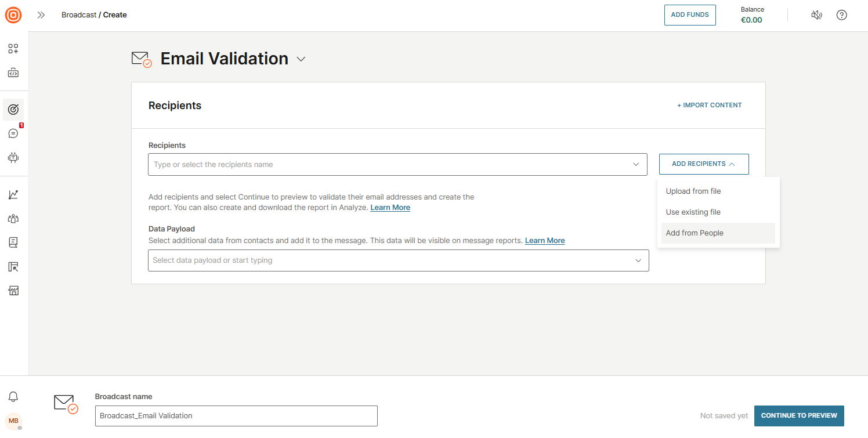Expand the Email Validation channel chevron
Image resolution: width=868 pixels, height=438 pixels.
pyautogui.click(x=301, y=59)
